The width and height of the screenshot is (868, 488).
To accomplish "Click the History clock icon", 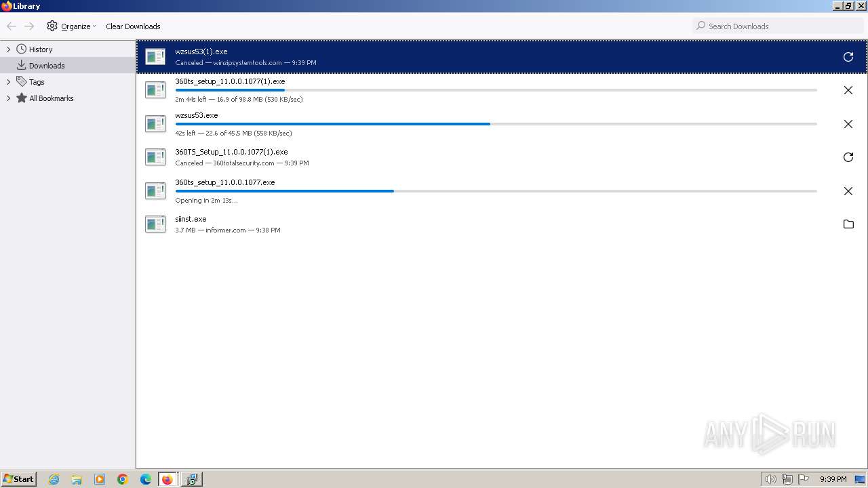I will pyautogui.click(x=22, y=49).
